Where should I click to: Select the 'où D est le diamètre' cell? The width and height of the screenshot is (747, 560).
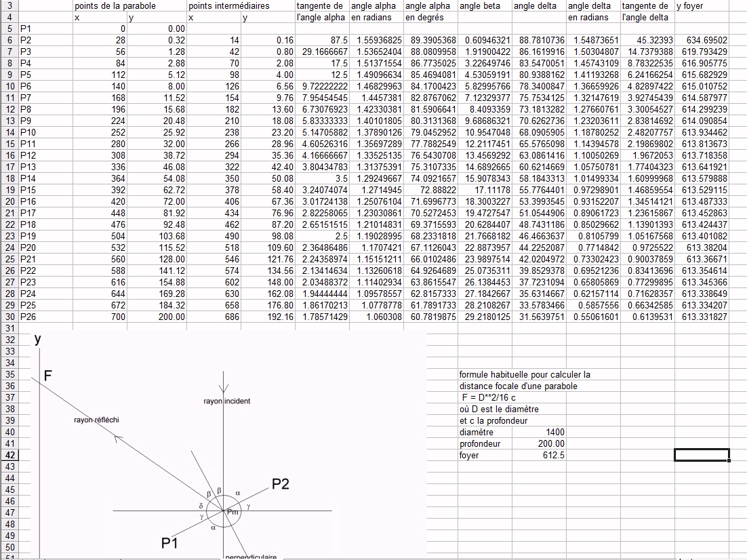click(x=500, y=409)
